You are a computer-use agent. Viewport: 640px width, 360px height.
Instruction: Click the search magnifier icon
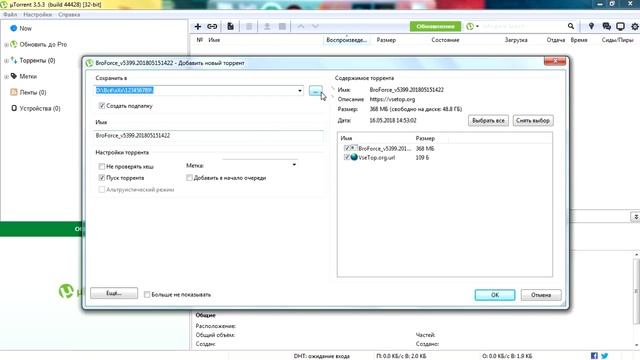point(571,26)
